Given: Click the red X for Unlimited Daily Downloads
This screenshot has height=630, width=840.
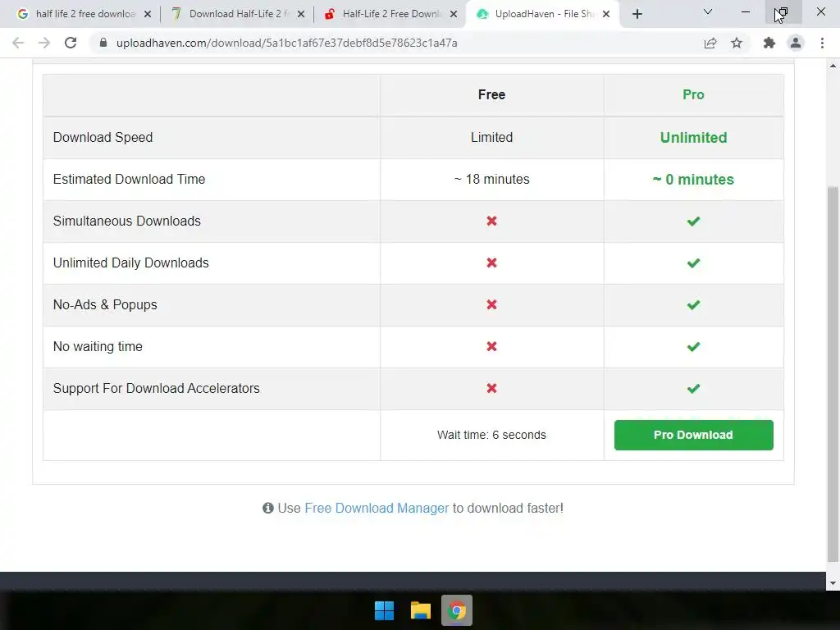Looking at the screenshot, I should [492, 262].
